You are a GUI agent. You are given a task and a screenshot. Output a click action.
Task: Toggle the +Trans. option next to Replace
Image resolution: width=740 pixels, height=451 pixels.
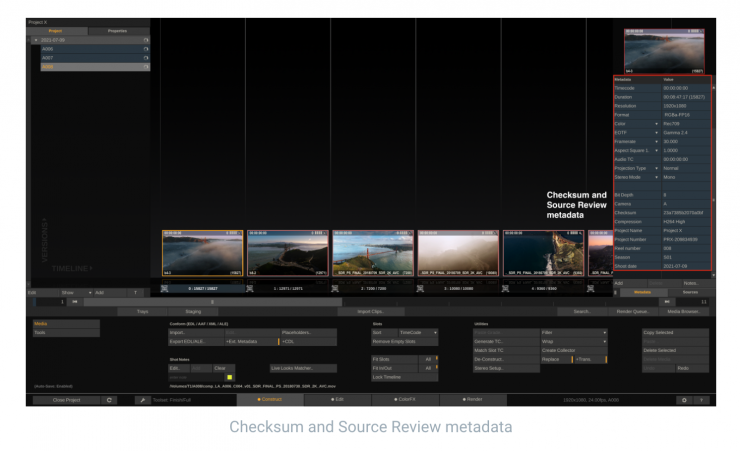[591, 359]
